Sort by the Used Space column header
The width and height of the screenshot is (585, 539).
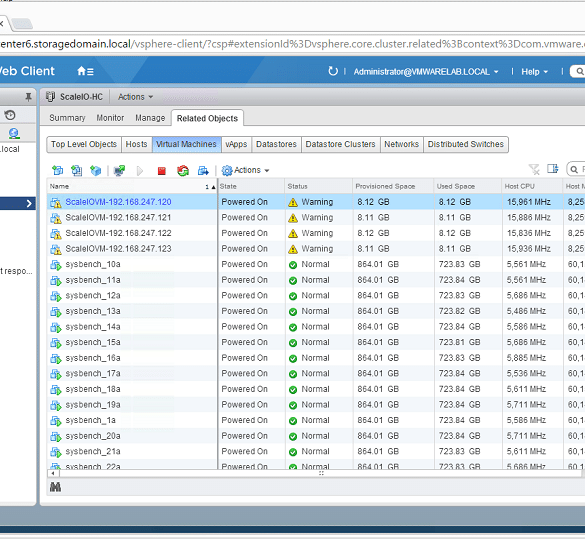click(468, 186)
